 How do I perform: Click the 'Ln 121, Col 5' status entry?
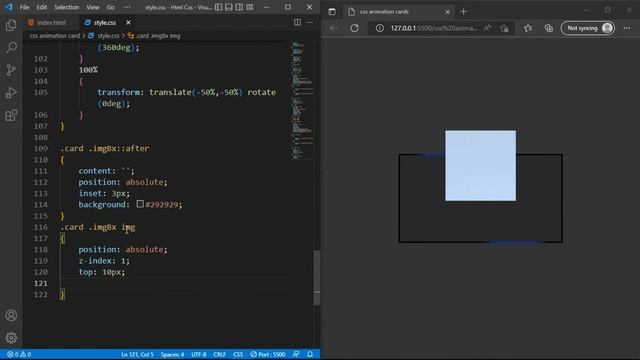[x=137, y=354]
